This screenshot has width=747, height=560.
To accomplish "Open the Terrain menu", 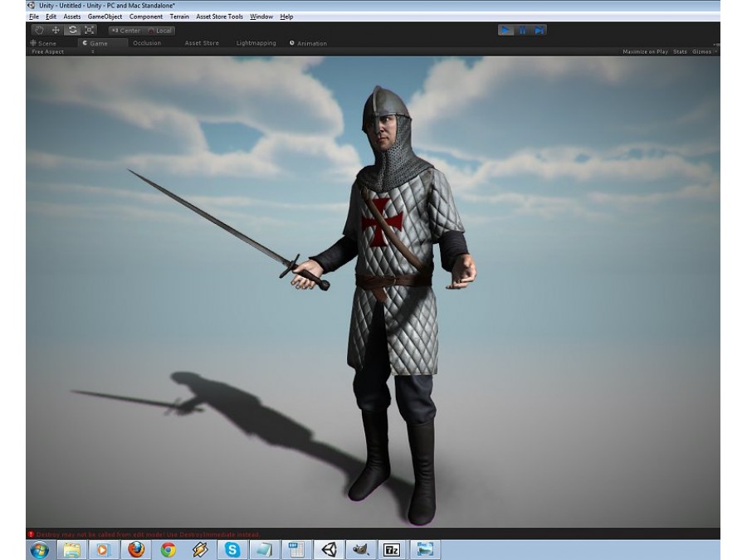I will coord(179,17).
